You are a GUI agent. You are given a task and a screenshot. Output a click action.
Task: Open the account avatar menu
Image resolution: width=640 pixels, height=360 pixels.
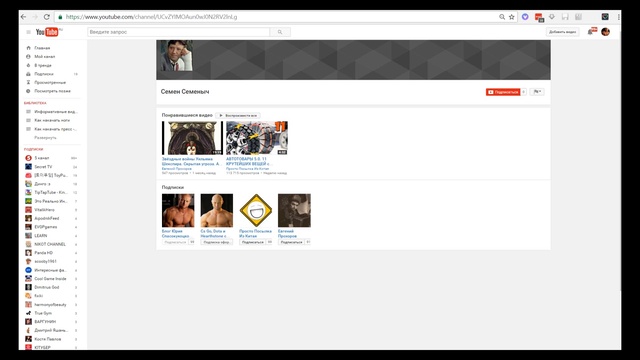click(605, 31)
